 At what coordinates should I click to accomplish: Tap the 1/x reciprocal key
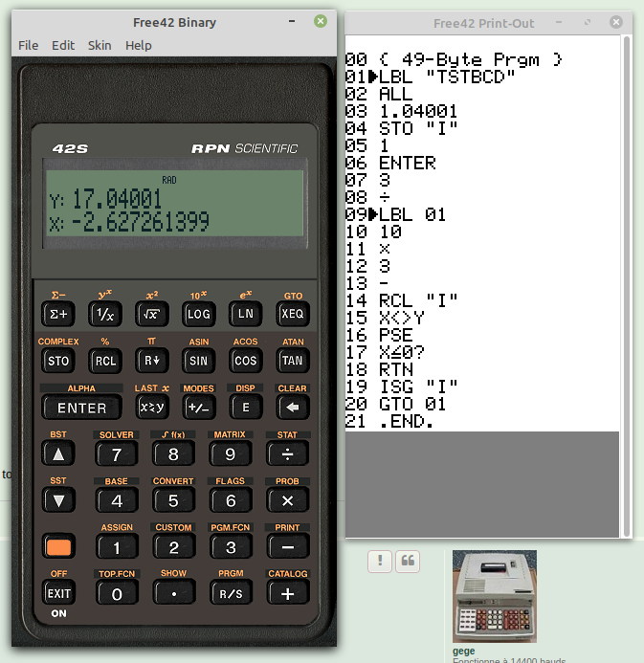tap(105, 314)
